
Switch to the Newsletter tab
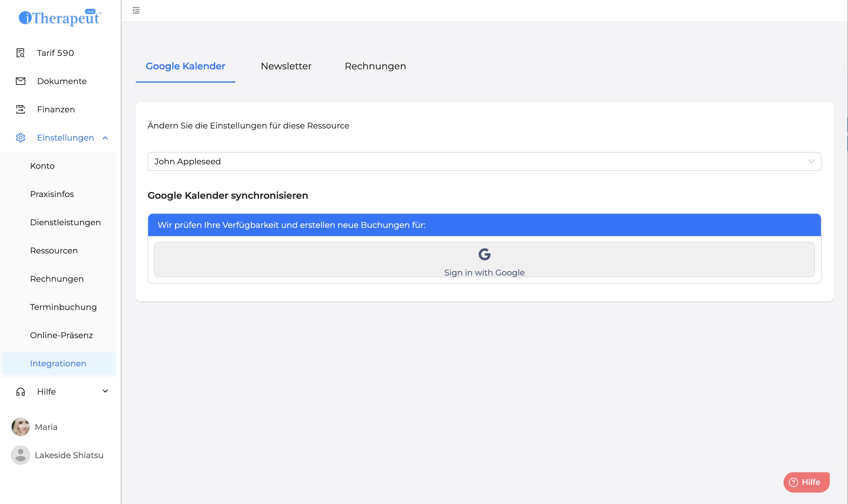286,66
